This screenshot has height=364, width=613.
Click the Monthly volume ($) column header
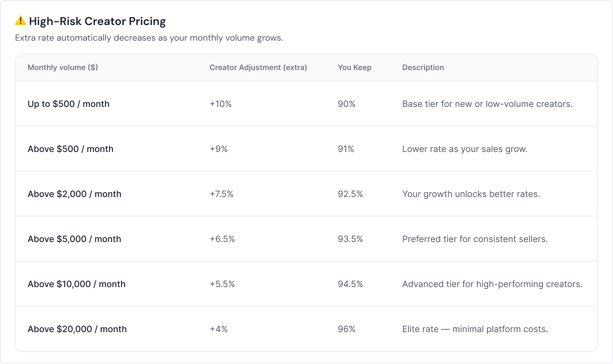63,68
